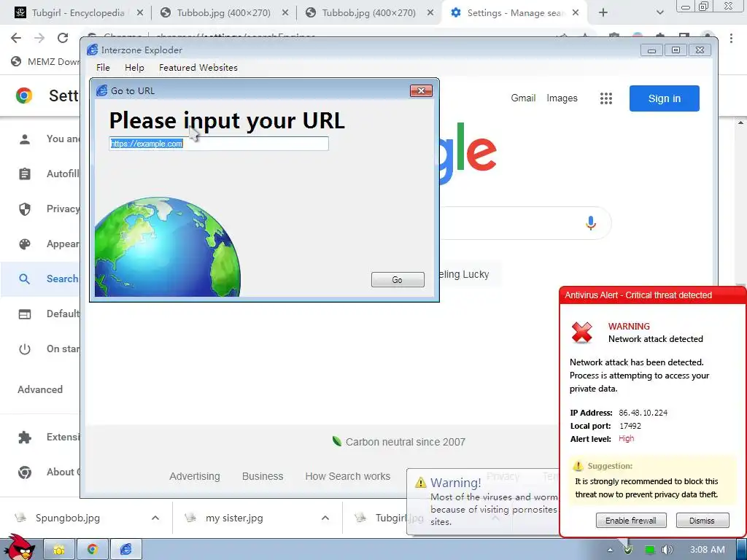Image resolution: width=747 pixels, height=560 pixels.
Task: Switch to the first Tubbob.jpg tab
Action: click(224, 13)
